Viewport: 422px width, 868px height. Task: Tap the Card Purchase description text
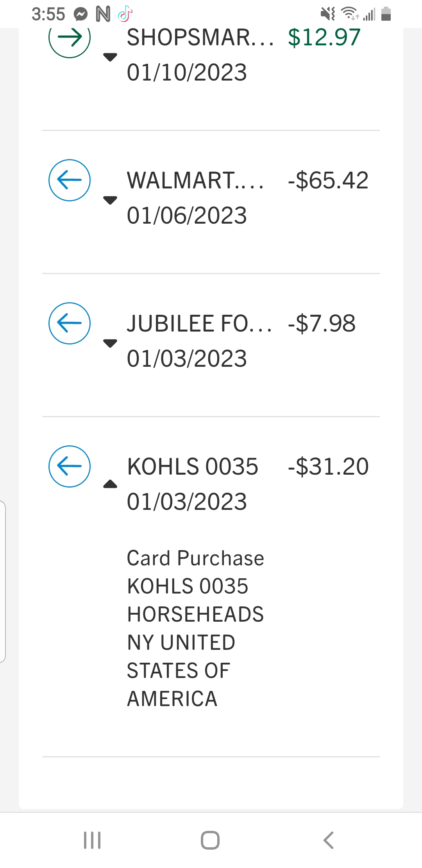(x=195, y=558)
